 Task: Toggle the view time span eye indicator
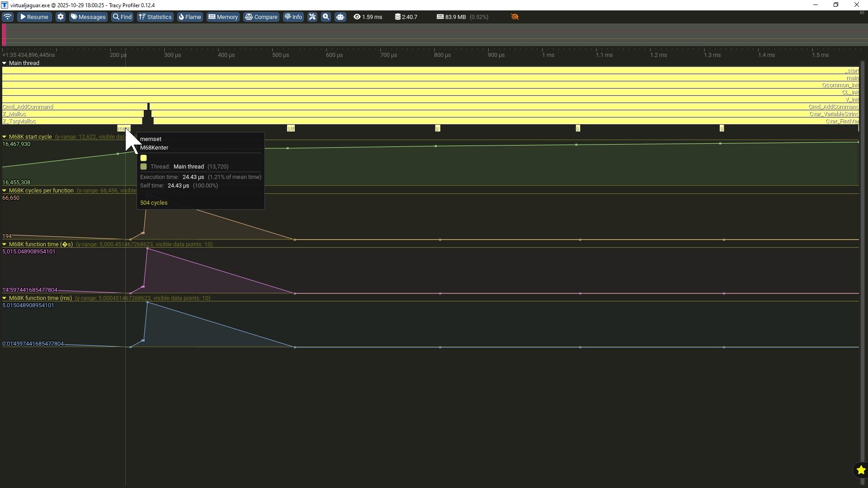point(357,17)
